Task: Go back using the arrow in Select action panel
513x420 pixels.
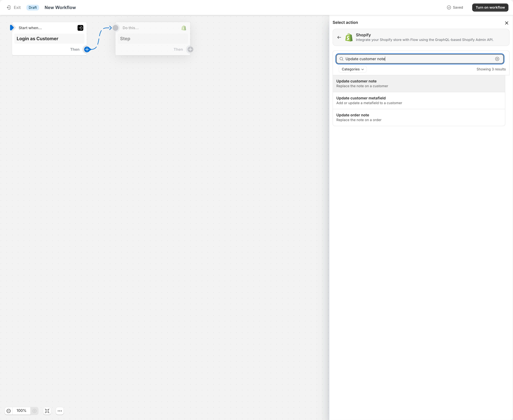Action: [339, 37]
